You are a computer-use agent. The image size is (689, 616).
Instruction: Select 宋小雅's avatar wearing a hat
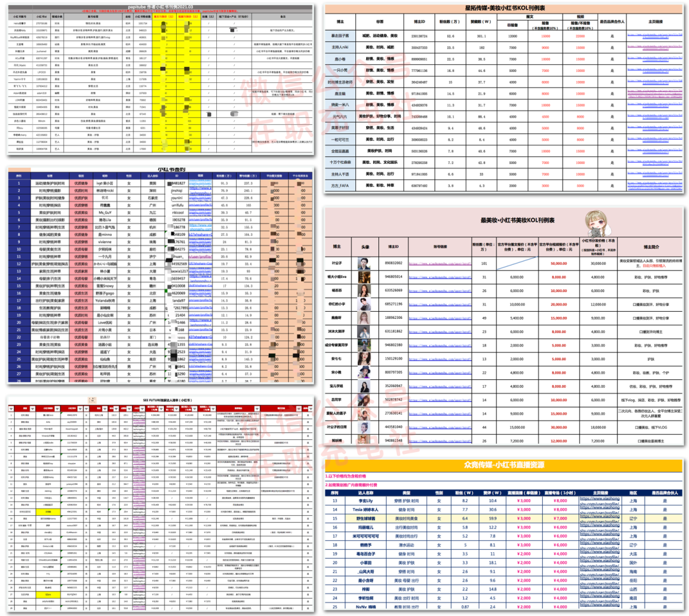coord(364,372)
